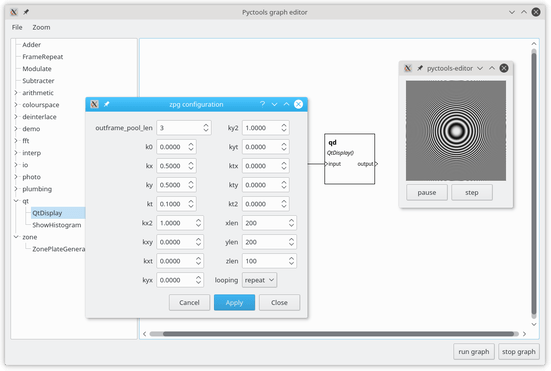Expand the arithmetic tree node
This screenshot has height=371, width=551.
point(16,93)
